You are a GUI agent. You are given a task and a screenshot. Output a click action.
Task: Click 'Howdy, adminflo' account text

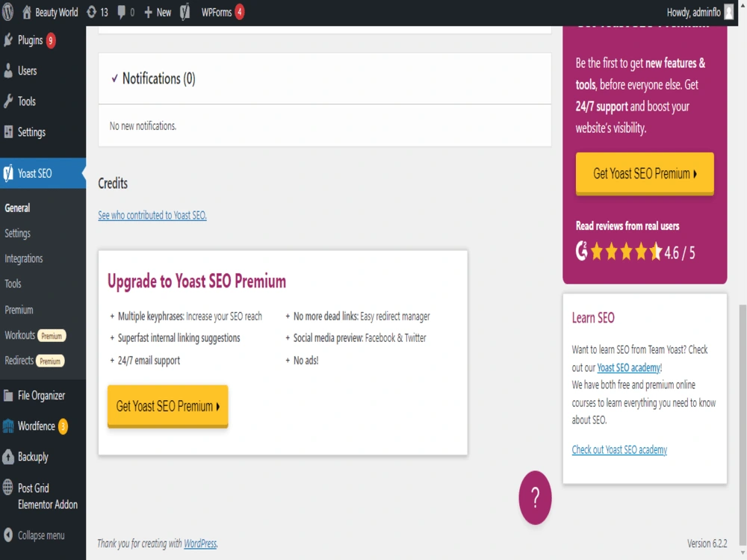click(x=694, y=13)
